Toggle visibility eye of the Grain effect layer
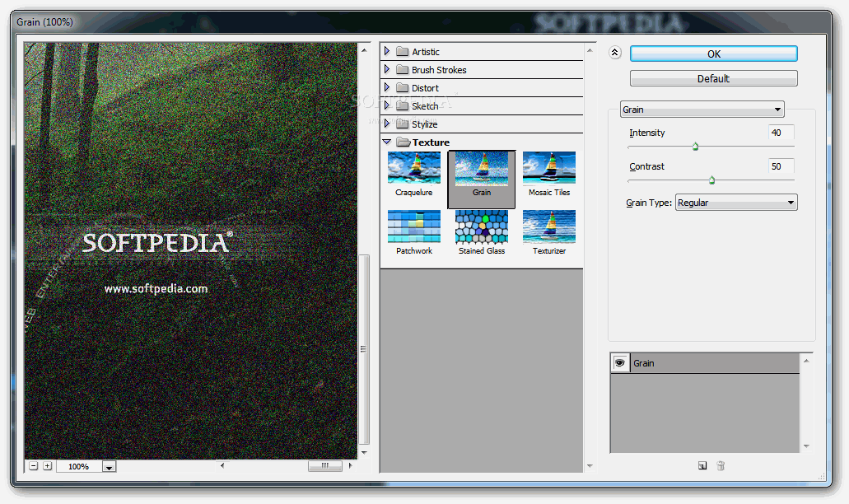This screenshot has width=849, height=504. click(620, 362)
